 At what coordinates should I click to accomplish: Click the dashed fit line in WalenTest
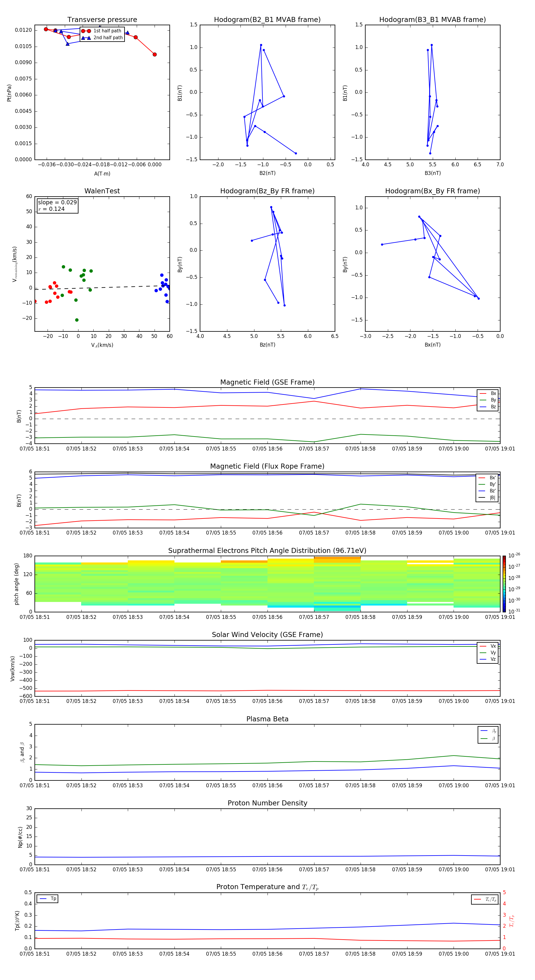point(102,287)
